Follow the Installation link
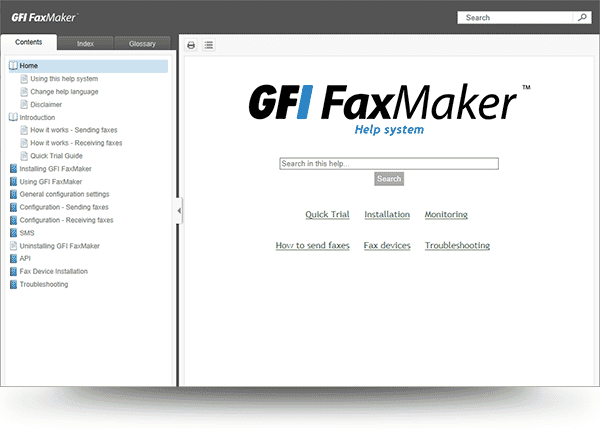600x430 pixels. point(387,215)
